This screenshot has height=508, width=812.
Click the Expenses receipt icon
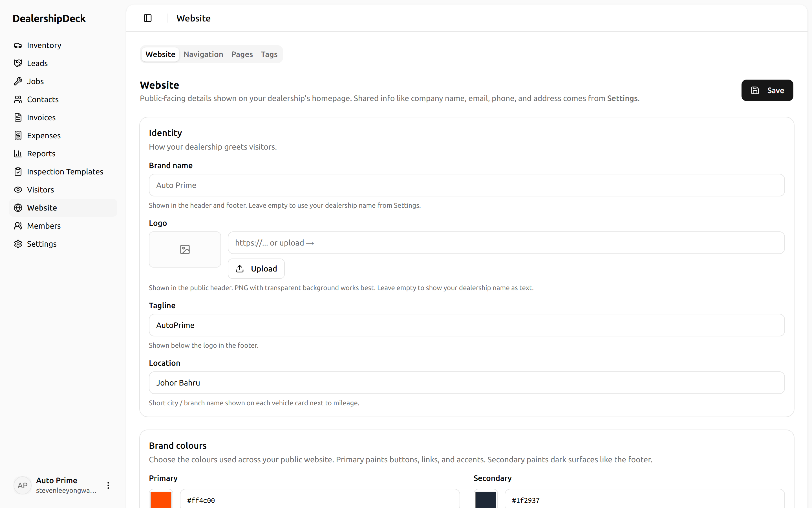18,136
